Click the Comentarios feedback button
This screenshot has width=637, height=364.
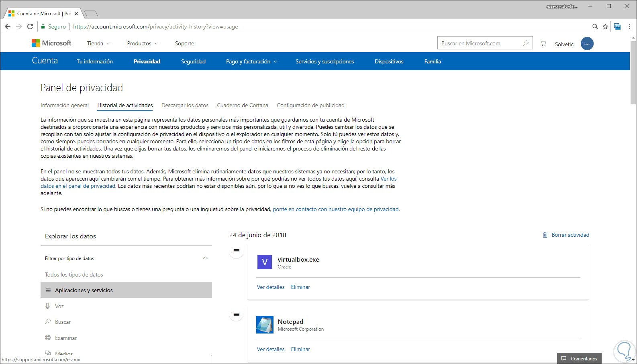[x=579, y=358]
